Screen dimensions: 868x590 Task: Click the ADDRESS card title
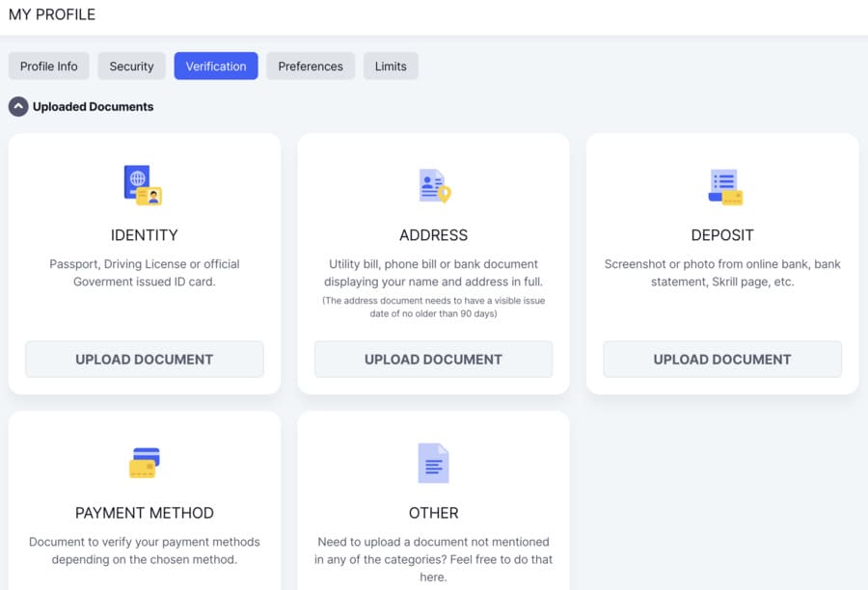433,235
